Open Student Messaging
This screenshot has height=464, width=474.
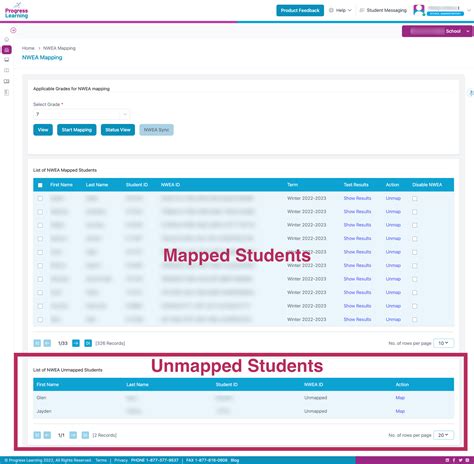pyautogui.click(x=383, y=10)
